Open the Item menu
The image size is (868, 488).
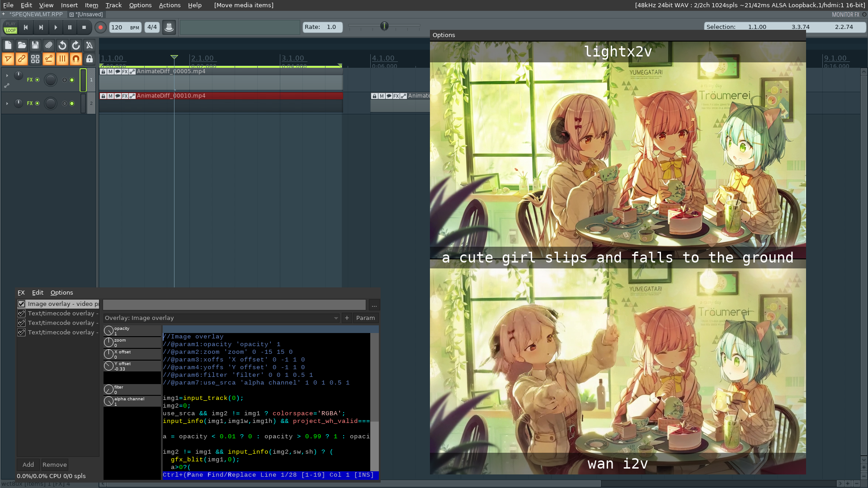[x=91, y=5]
